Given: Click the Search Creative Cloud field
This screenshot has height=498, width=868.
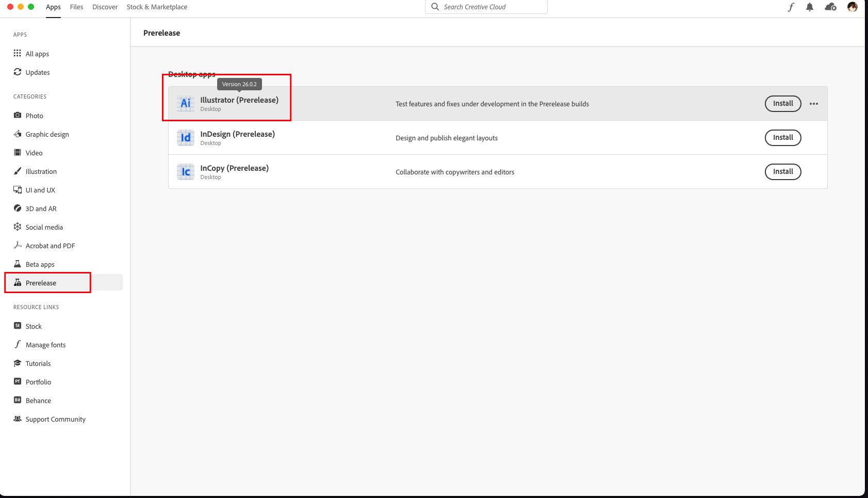Looking at the screenshot, I should click(486, 7).
